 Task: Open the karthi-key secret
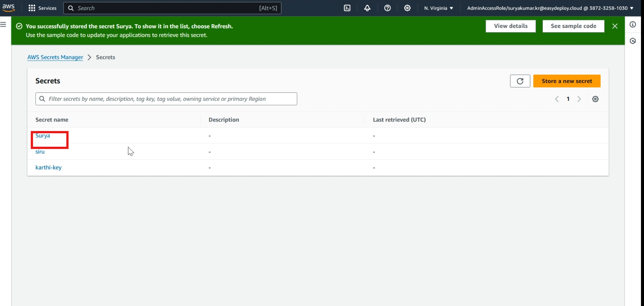(x=48, y=168)
